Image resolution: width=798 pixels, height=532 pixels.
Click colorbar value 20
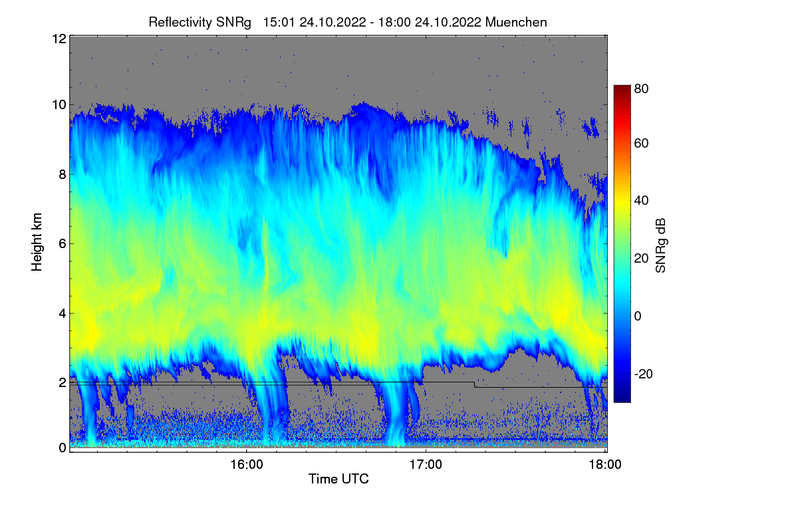point(641,258)
